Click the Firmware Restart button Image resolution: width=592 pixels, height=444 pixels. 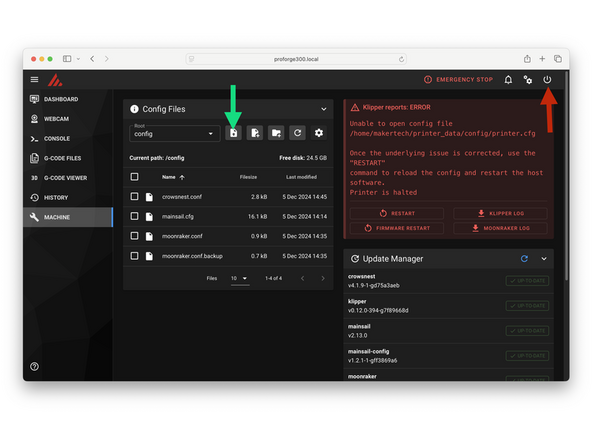point(396,228)
